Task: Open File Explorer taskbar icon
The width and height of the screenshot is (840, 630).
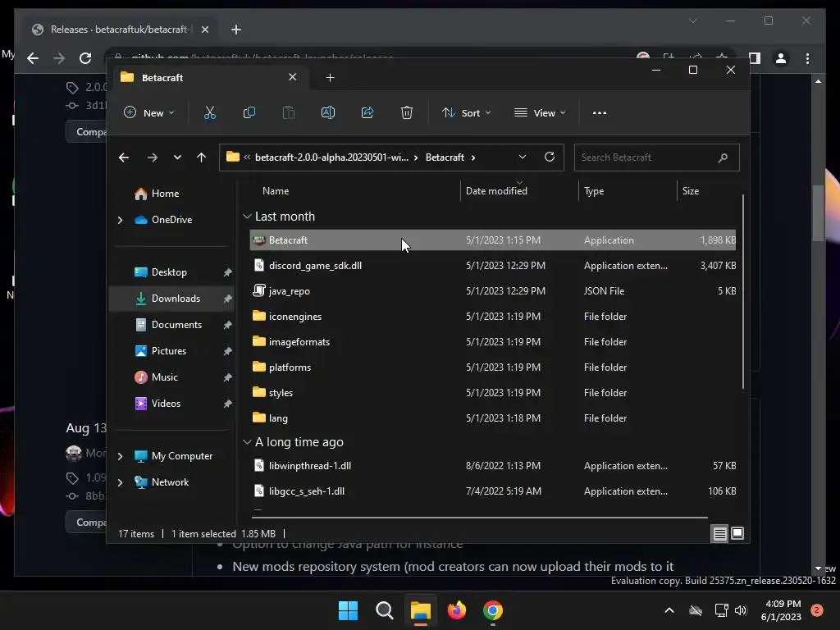Action: tap(421, 610)
